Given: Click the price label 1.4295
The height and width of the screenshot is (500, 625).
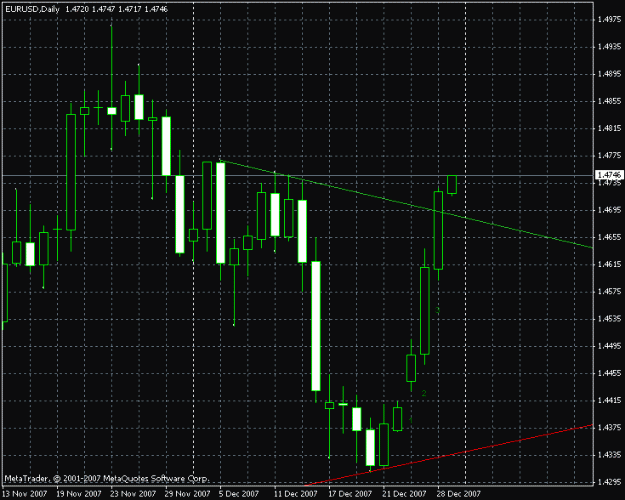Looking at the screenshot, I should click(609, 482).
